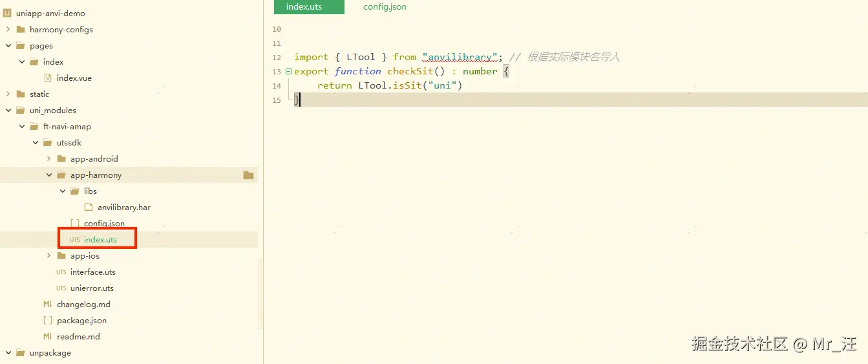Click the UTS icon beside unierror.uts

[x=61, y=288]
